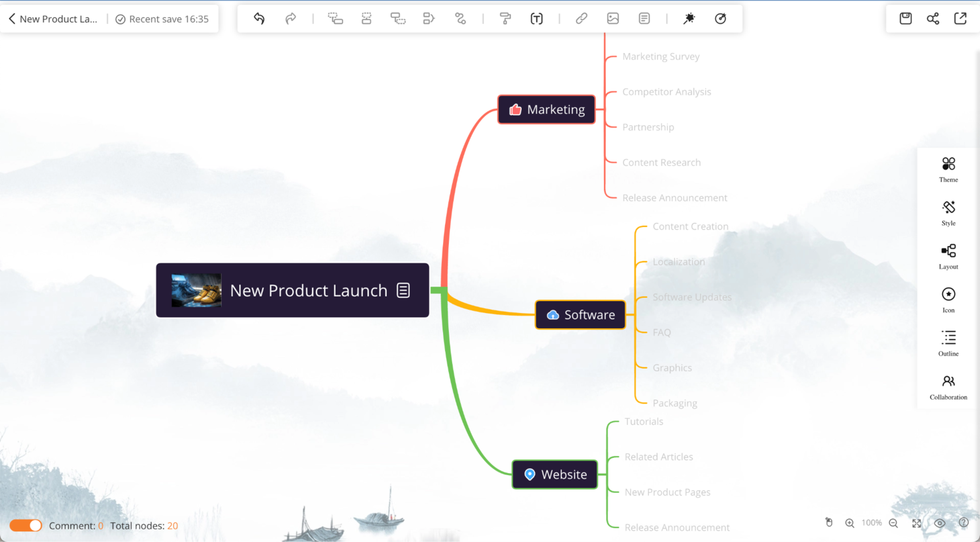This screenshot has height=542, width=980.
Task: Click the cloud icon on Software
Action: [552, 314]
